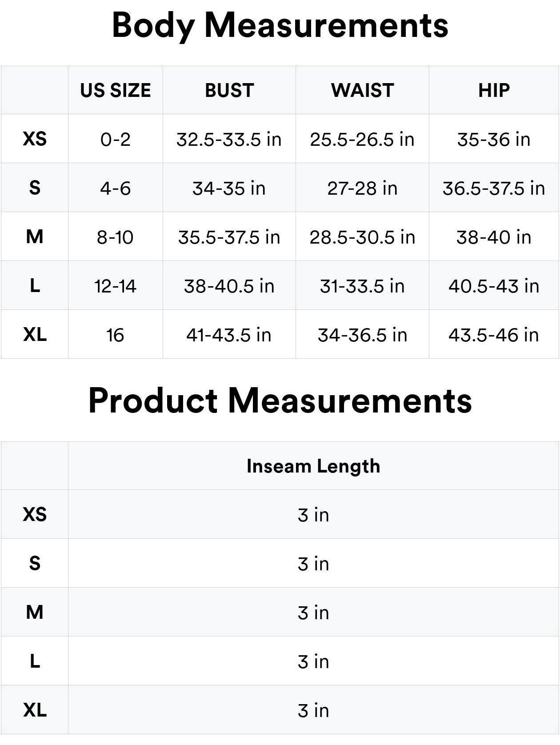560x745 pixels.
Task: Select the BUST column header
Action: 229,90
